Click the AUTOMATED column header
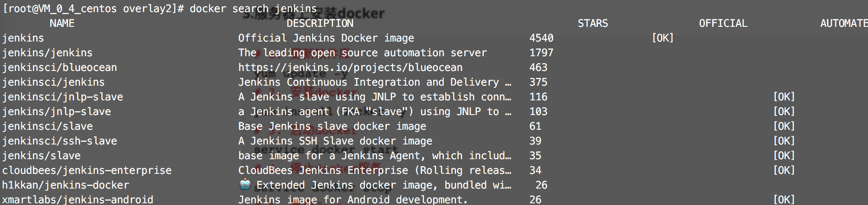The height and width of the screenshot is (205, 868). [844, 23]
